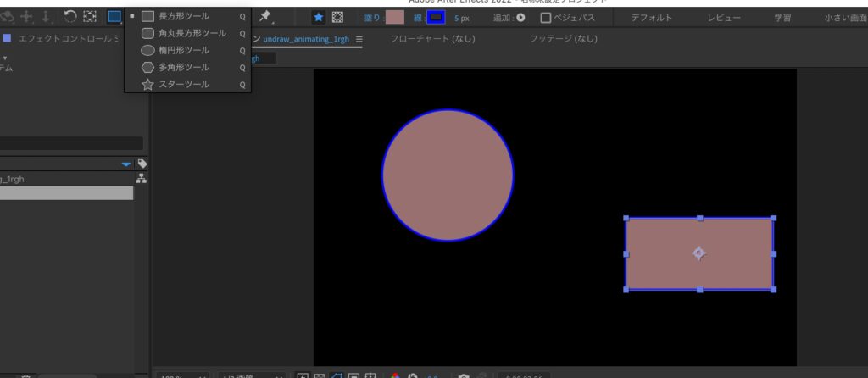This screenshot has width=868, height=378.
Task: Select the Puppet Pin tool
Action: (265, 17)
